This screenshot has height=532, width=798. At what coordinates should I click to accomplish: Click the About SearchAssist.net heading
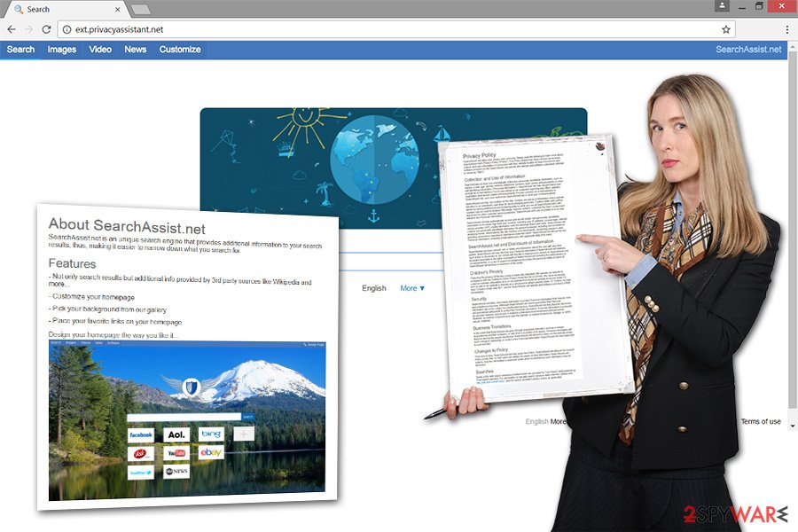pyautogui.click(x=127, y=226)
